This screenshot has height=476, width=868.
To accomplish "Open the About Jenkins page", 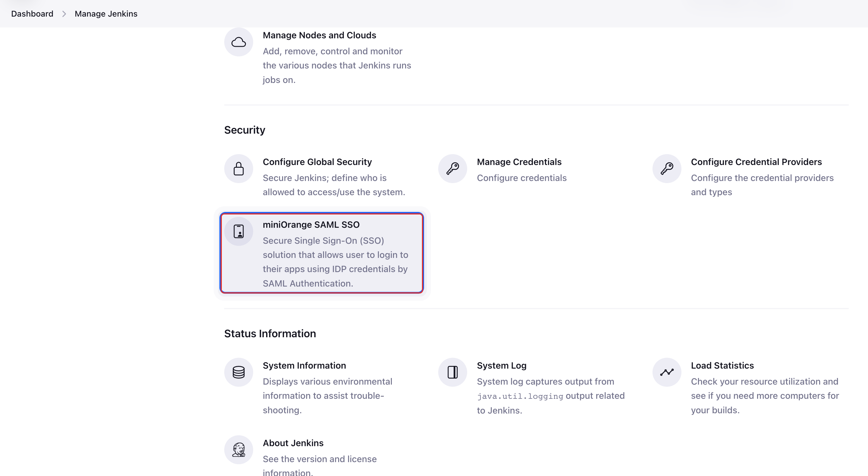I will tap(293, 443).
